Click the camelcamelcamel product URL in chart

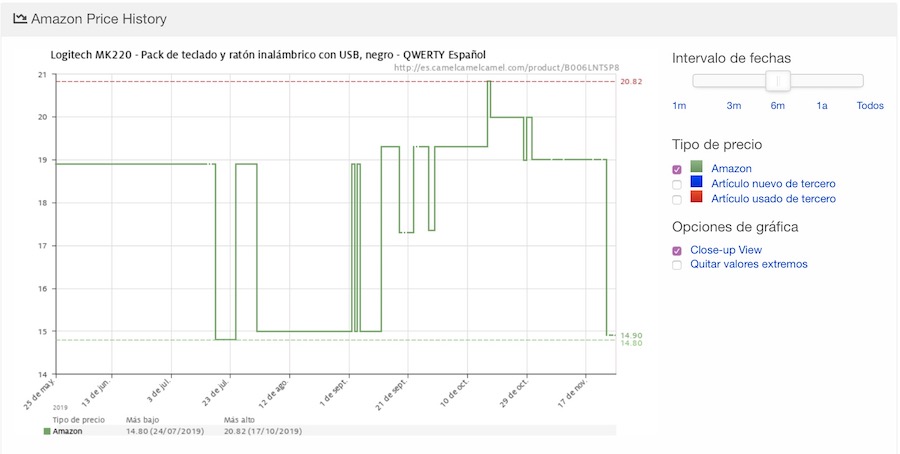[513, 68]
